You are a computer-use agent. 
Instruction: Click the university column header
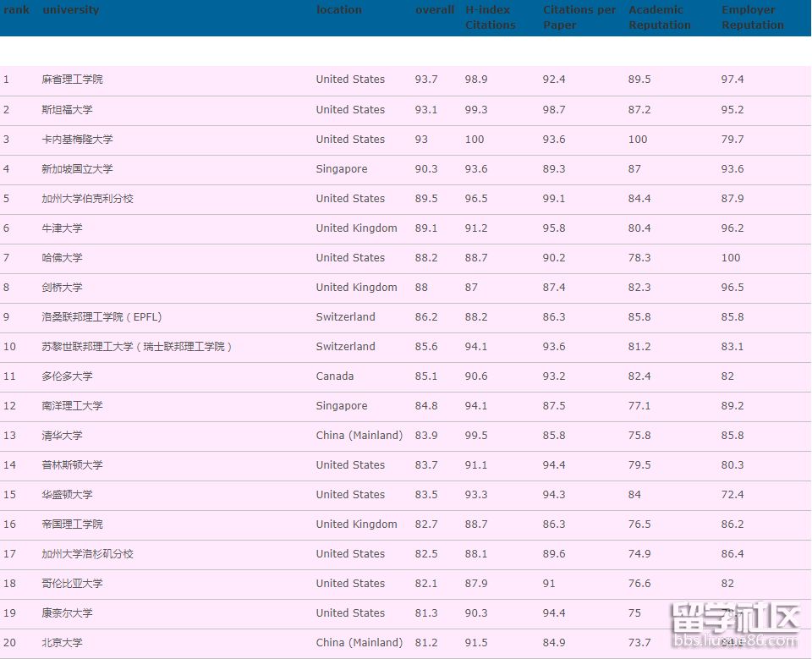click(70, 9)
